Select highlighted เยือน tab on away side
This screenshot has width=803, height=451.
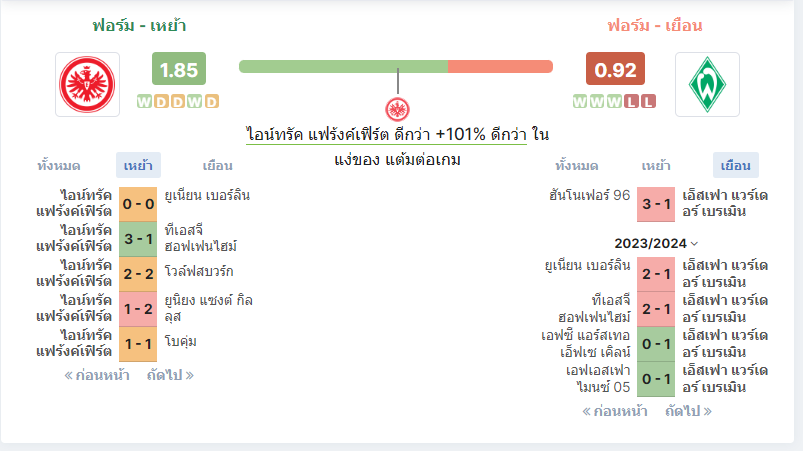736,165
